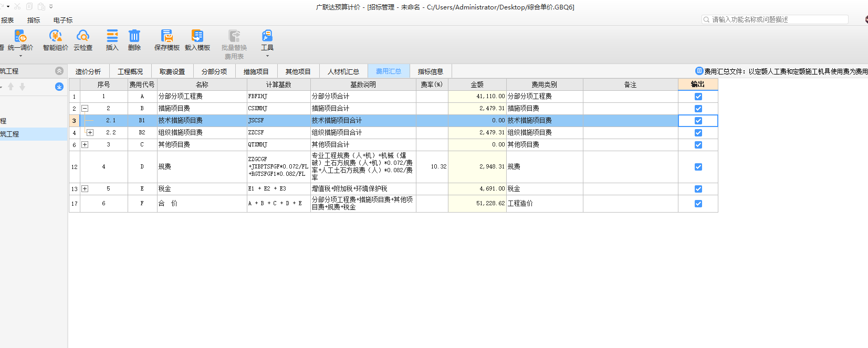Collapse the 措施项目费 row group
Image resolution: width=868 pixels, height=348 pixels.
[x=85, y=109]
